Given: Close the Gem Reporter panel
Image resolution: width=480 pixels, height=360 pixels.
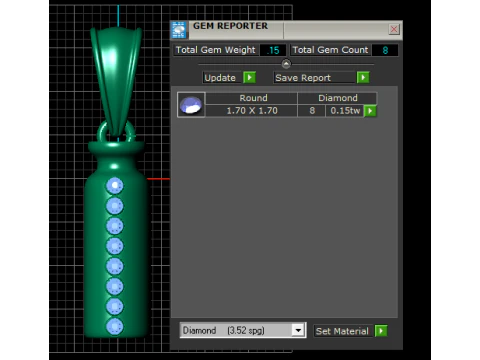Looking at the screenshot, I should click(394, 29).
